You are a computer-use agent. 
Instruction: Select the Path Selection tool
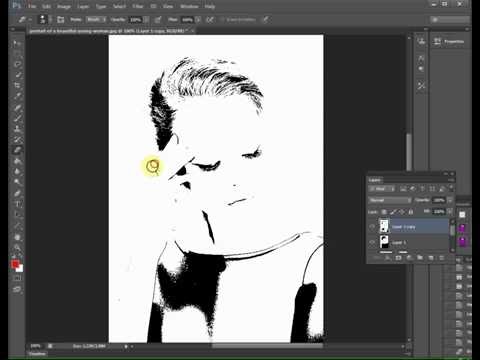click(17, 215)
